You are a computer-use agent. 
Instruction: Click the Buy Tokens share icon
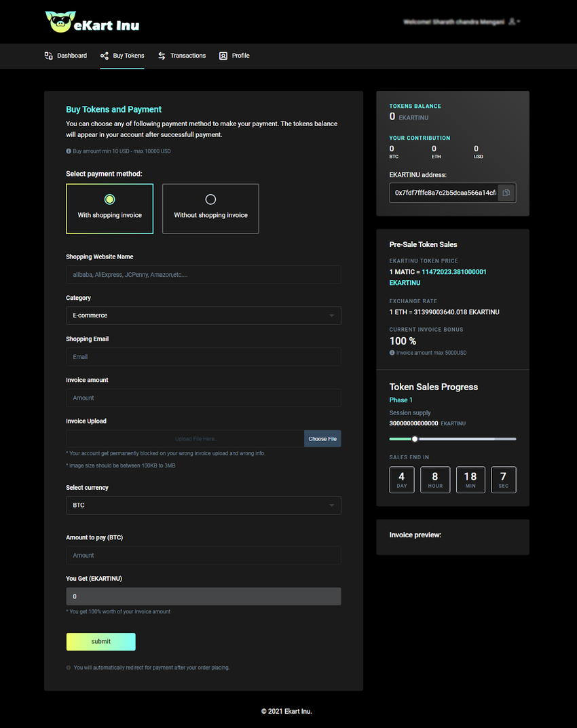coord(105,56)
